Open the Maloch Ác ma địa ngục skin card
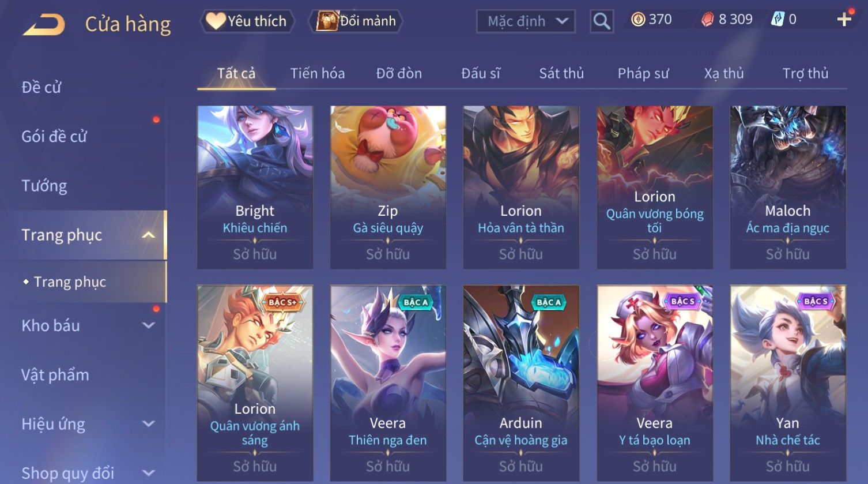Viewport: 868px width, 484px height. (x=788, y=187)
